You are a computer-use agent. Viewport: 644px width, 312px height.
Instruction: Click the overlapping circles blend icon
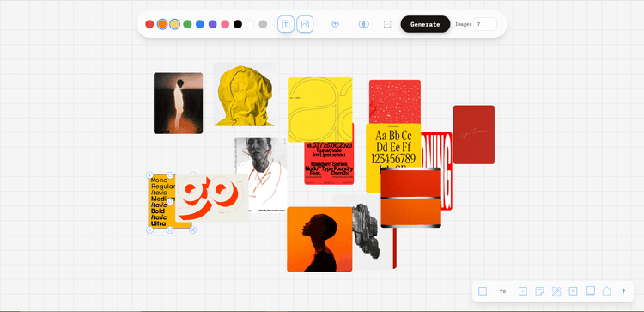(363, 24)
